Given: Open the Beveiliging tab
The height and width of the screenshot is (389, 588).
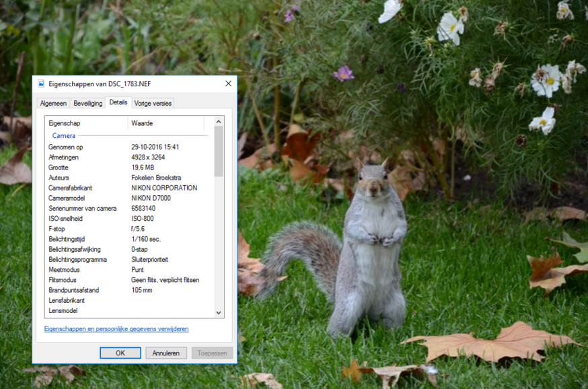Looking at the screenshot, I should (87, 103).
